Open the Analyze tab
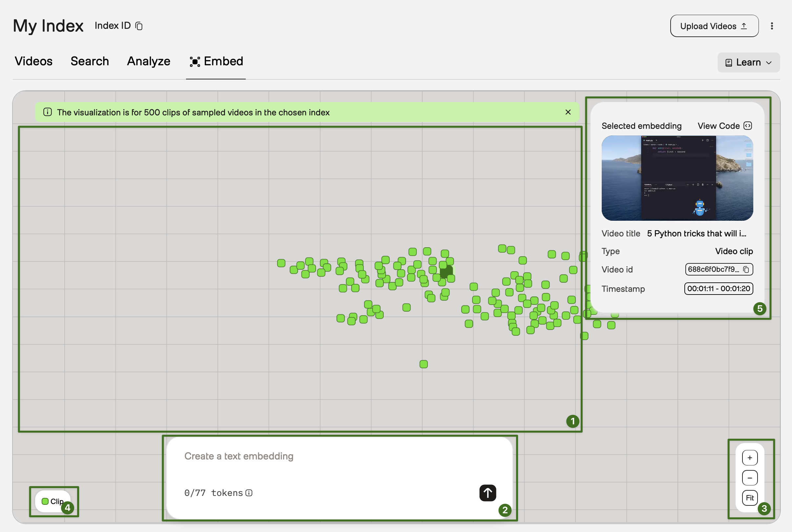Image resolution: width=792 pixels, height=532 pixels. 149,61
